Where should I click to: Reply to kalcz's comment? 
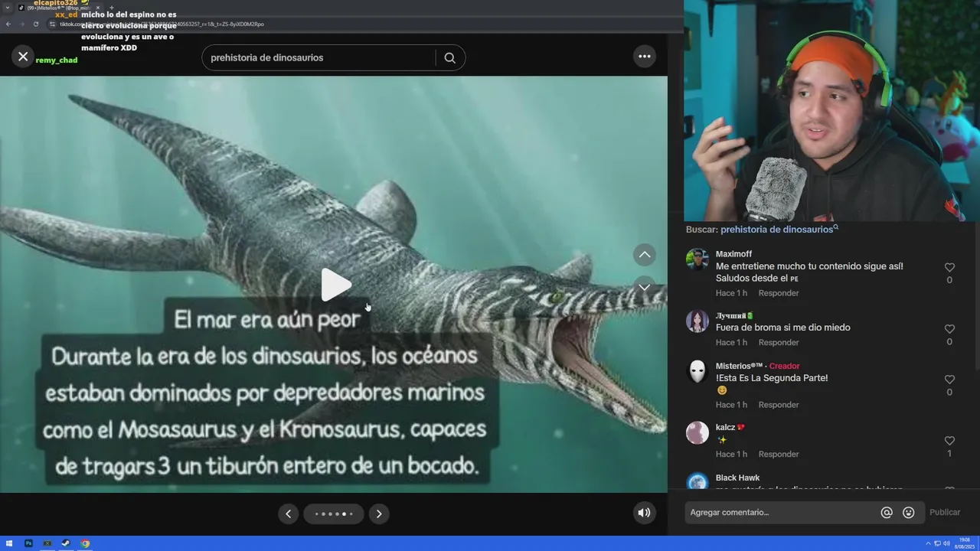tap(778, 454)
